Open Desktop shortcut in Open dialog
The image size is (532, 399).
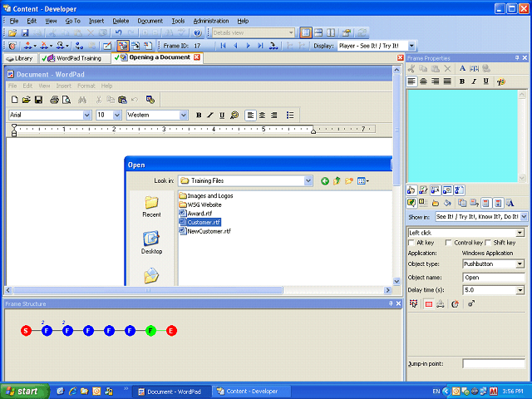click(x=151, y=243)
